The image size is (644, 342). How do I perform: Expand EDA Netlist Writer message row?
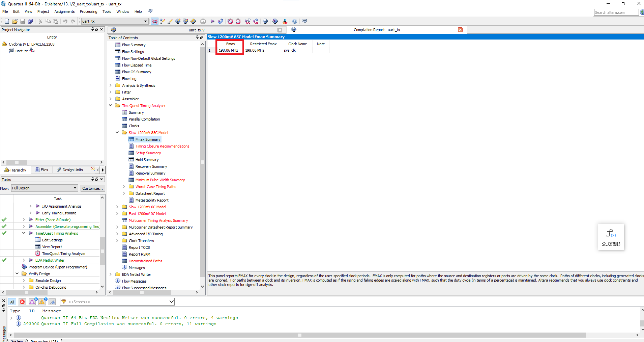tap(11, 318)
